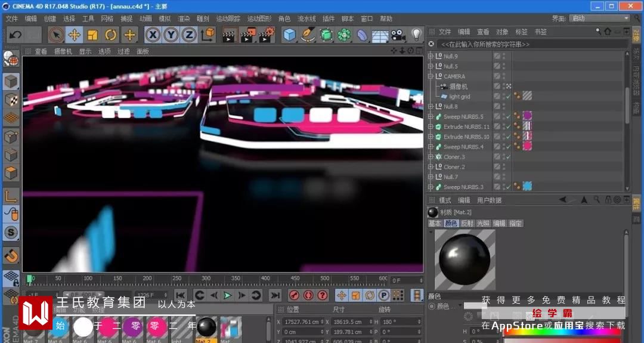Toggle the X axis lock
Screen dimensions: 644x343
153,35
